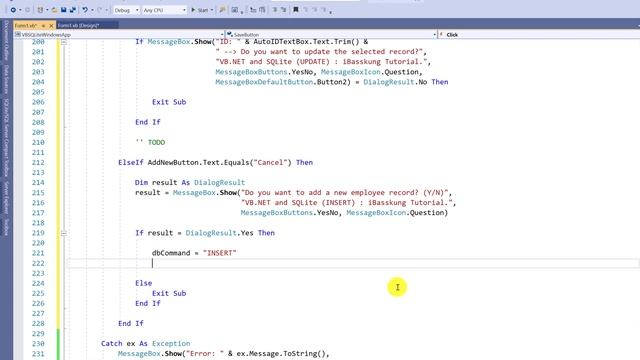Click the 'Dim result As DialogResult' line
This screenshot has width=640, height=360.
(190, 182)
